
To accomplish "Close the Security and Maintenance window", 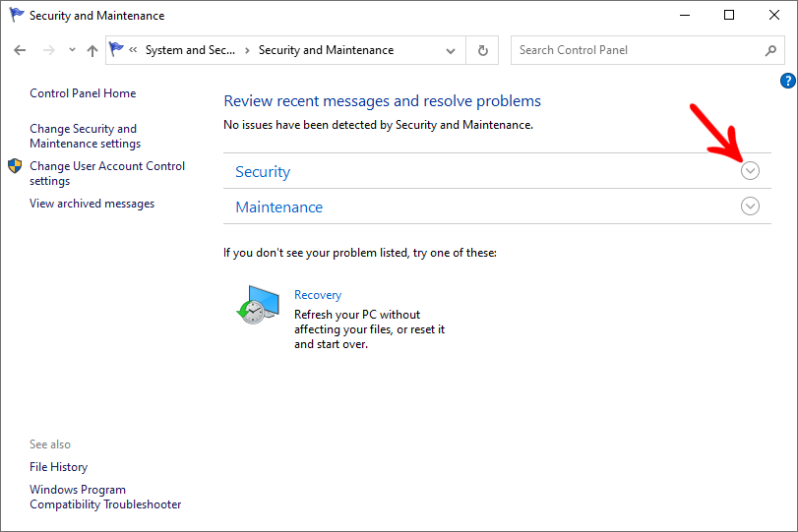I will click(774, 16).
